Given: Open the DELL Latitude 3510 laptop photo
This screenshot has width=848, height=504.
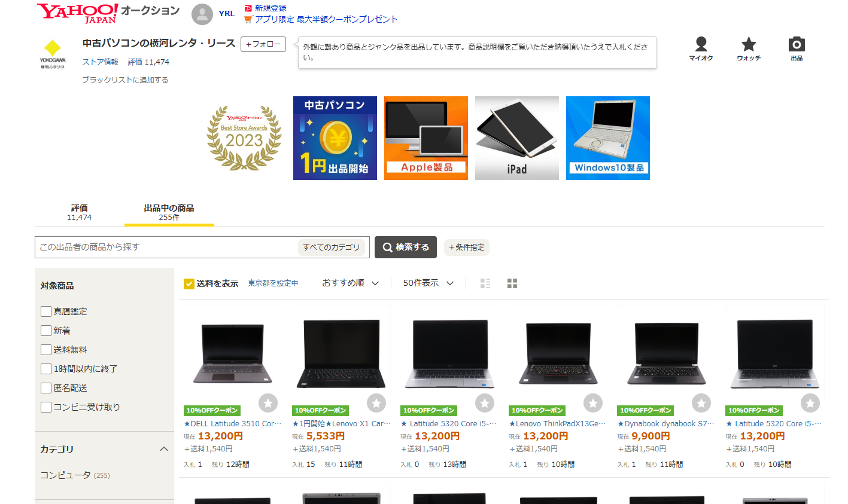Looking at the screenshot, I should [233, 355].
